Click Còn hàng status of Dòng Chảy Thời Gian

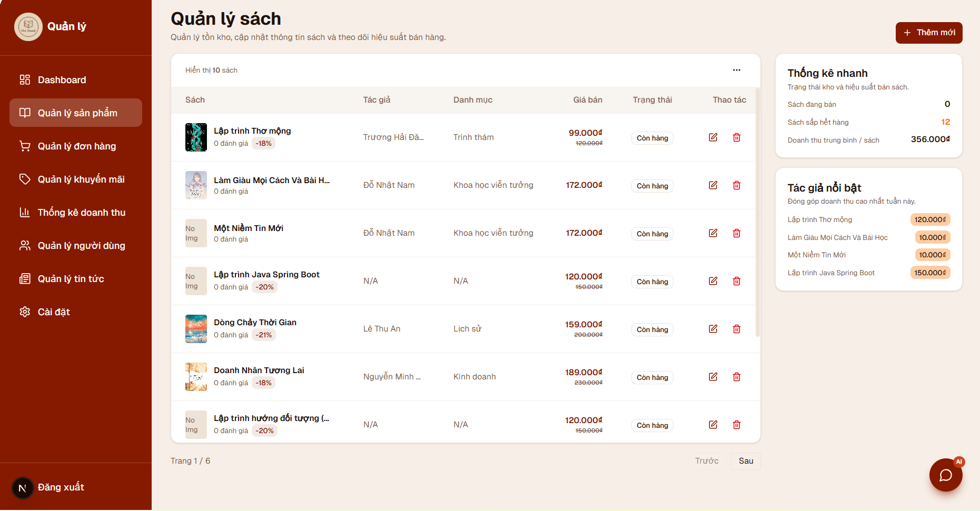tap(652, 329)
